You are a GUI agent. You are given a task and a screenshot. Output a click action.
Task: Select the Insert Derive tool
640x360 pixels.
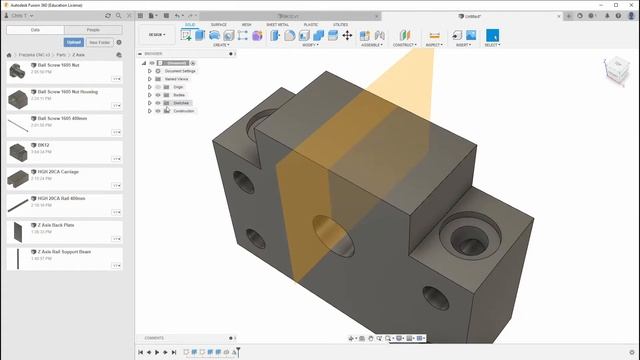point(457,36)
